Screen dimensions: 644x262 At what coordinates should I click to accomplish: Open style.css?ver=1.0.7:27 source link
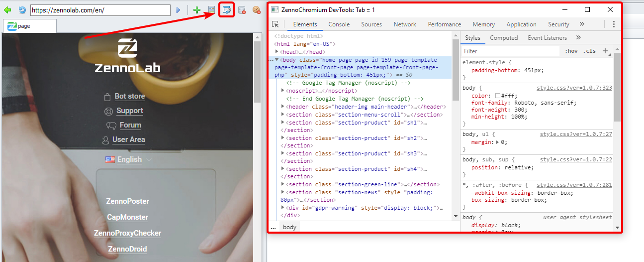click(x=576, y=134)
